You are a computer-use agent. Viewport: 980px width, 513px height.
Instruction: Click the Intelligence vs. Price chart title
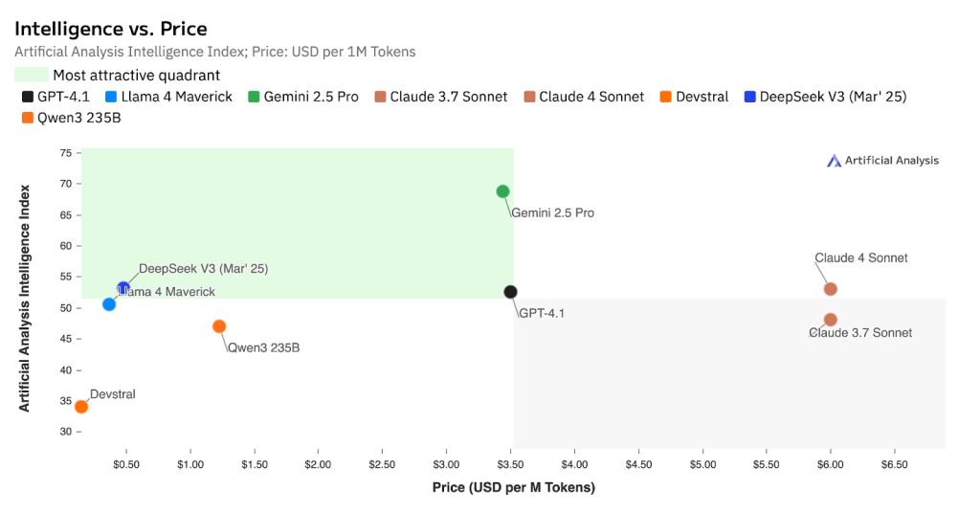pos(111,30)
